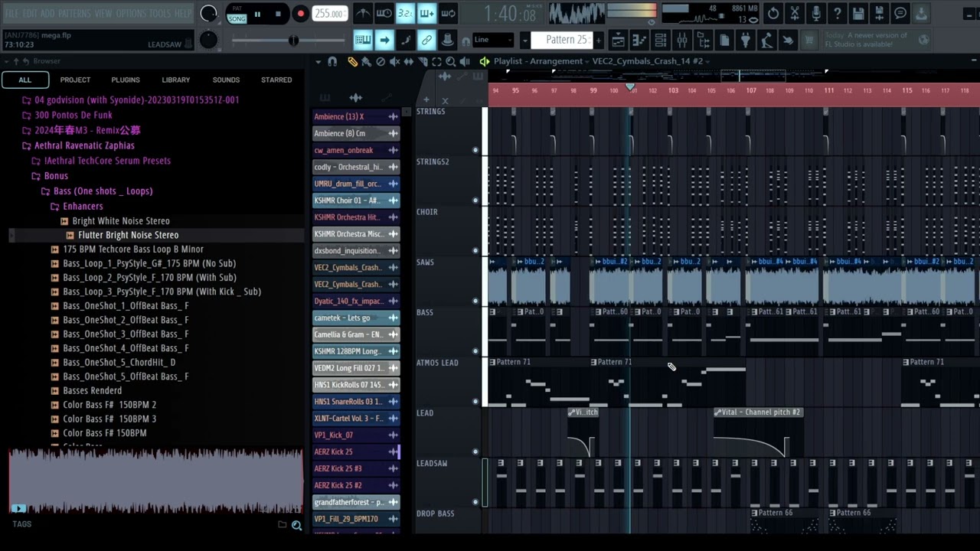Toggle the 3-2-1 countdown before recording
The height and width of the screenshot is (551, 980).
pyautogui.click(x=406, y=13)
